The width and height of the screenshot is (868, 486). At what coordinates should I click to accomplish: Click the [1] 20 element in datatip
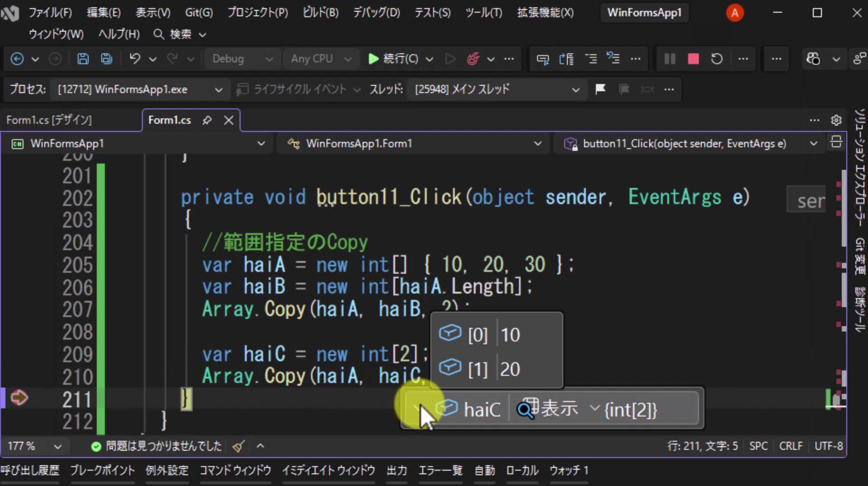click(496, 369)
